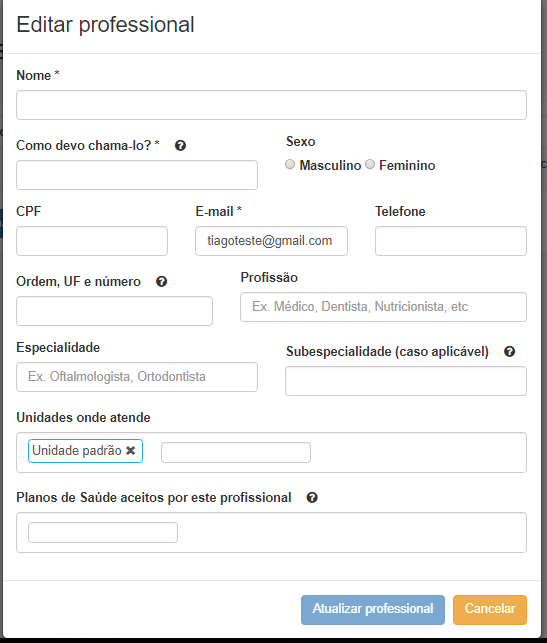Image resolution: width=547 pixels, height=643 pixels.
Task: Focus the Ordem, UF e número field
Action: point(114,311)
